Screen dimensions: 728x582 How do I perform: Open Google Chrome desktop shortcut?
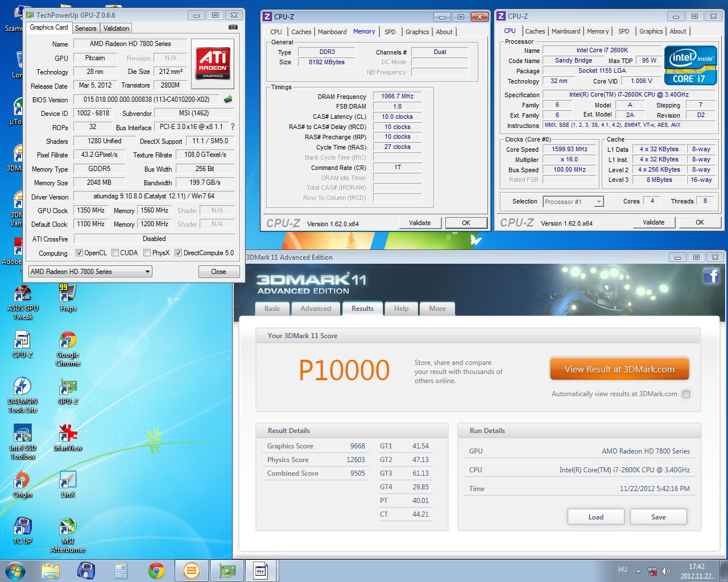(x=68, y=349)
